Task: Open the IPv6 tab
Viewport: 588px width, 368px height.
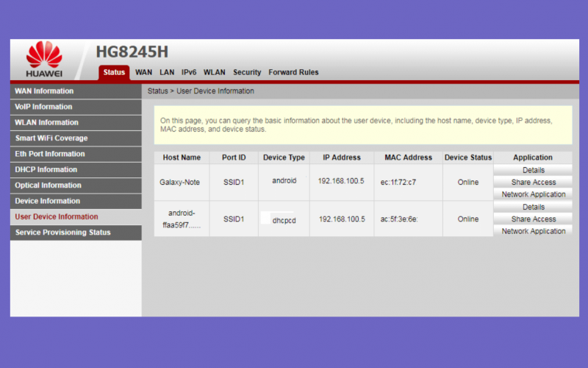Action: [x=189, y=72]
